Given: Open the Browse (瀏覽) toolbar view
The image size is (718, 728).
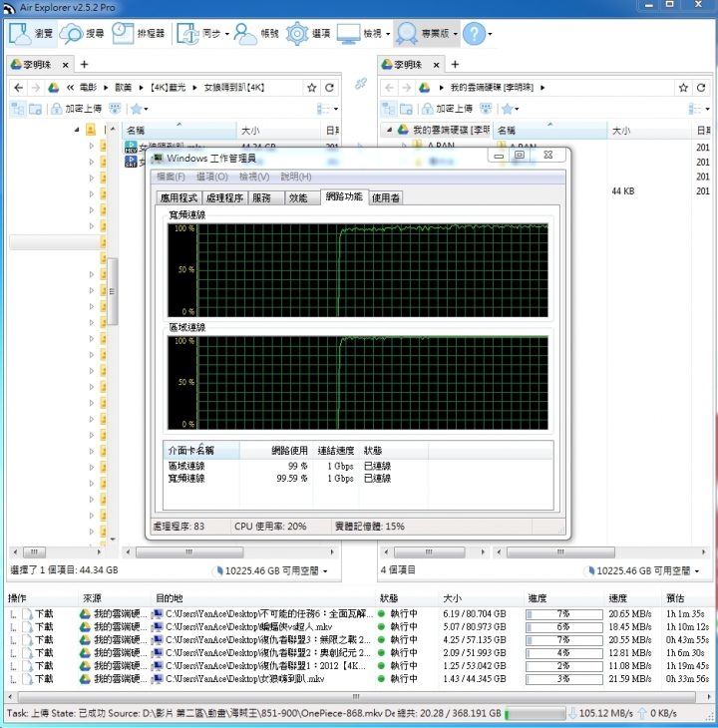Looking at the screenshot, I should [32, 34].
